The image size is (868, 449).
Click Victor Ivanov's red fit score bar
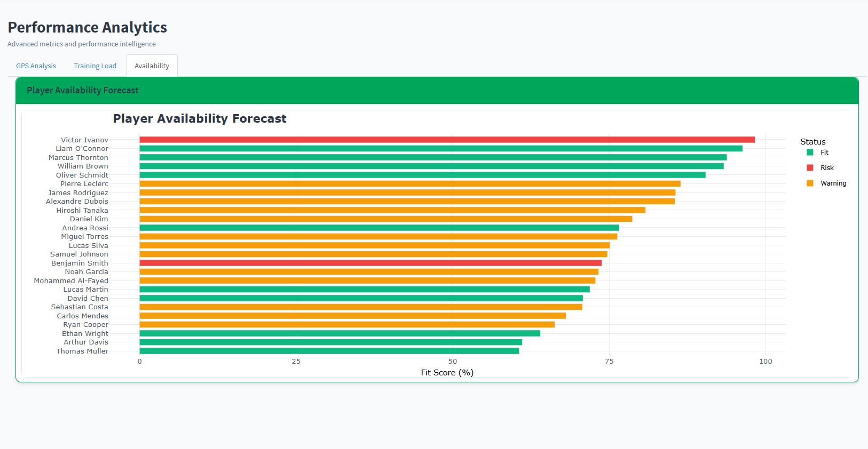447,140
